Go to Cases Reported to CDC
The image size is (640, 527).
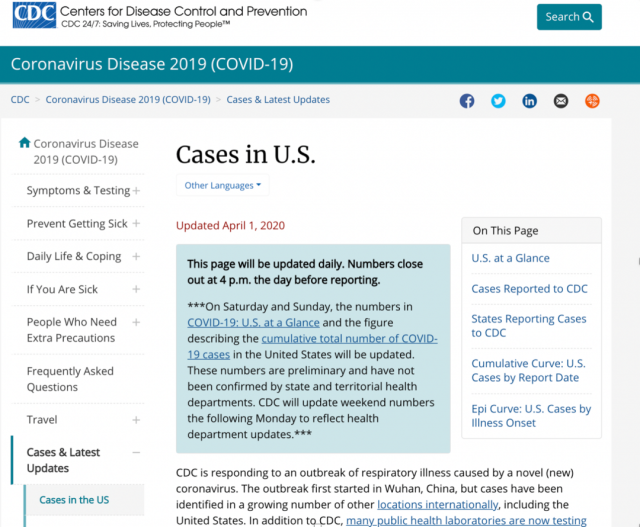(x=529, y=289)
